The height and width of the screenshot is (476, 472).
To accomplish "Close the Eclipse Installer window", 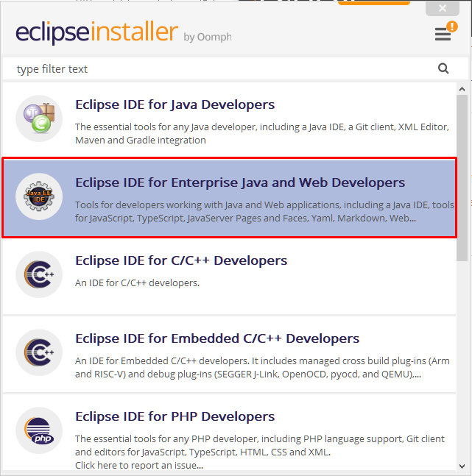I will coord(443,8).
